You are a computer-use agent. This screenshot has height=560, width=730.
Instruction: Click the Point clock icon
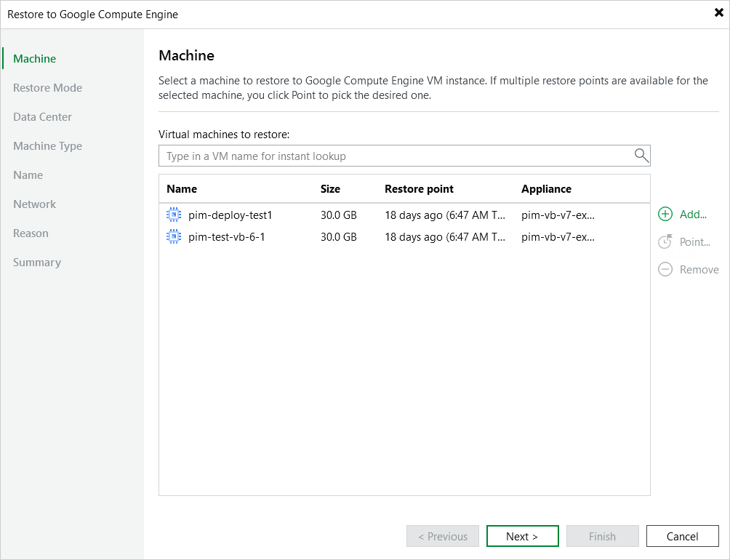click(x=665, y=241)
